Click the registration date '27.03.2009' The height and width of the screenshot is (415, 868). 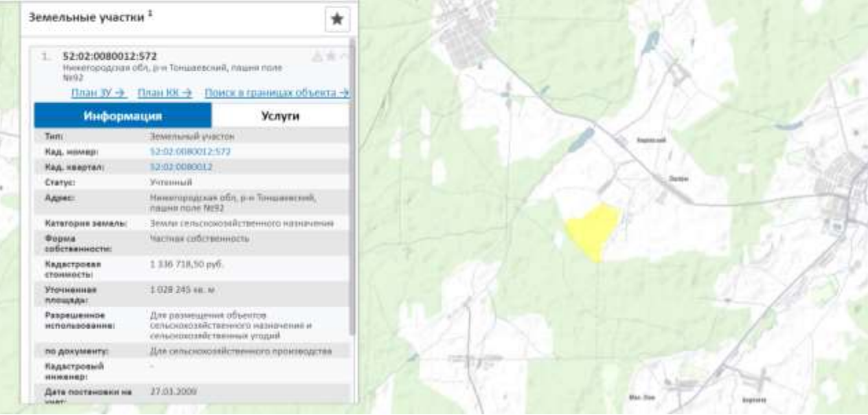coord(173,390)
